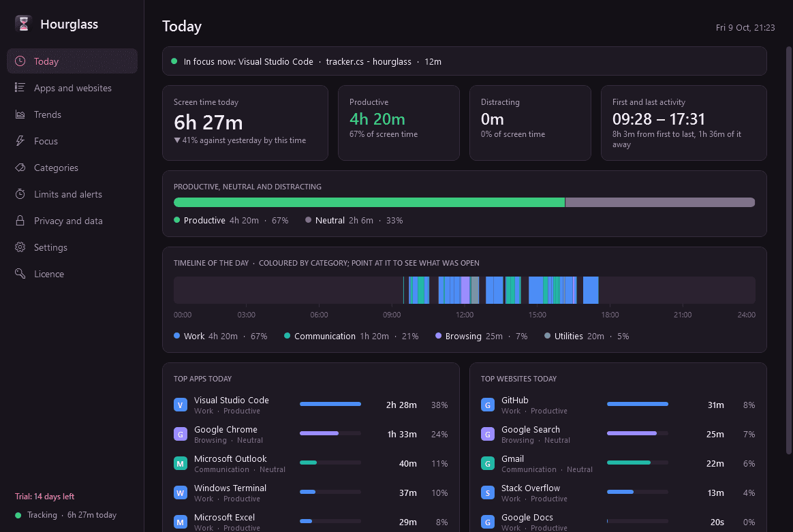The height and width of the screenshot is (532, 793).
Task: Click the Hourglass app logo icon
Action: pyautogui.click(x=23, y=23)
